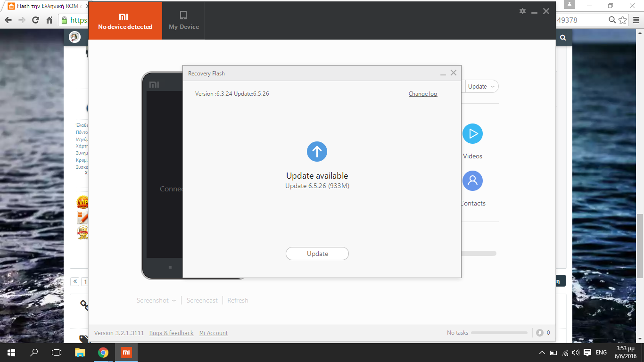This screenshot has height=362, width=644.
Task: Switch to Chrome on the taskbar
Action: click(103, 353)
